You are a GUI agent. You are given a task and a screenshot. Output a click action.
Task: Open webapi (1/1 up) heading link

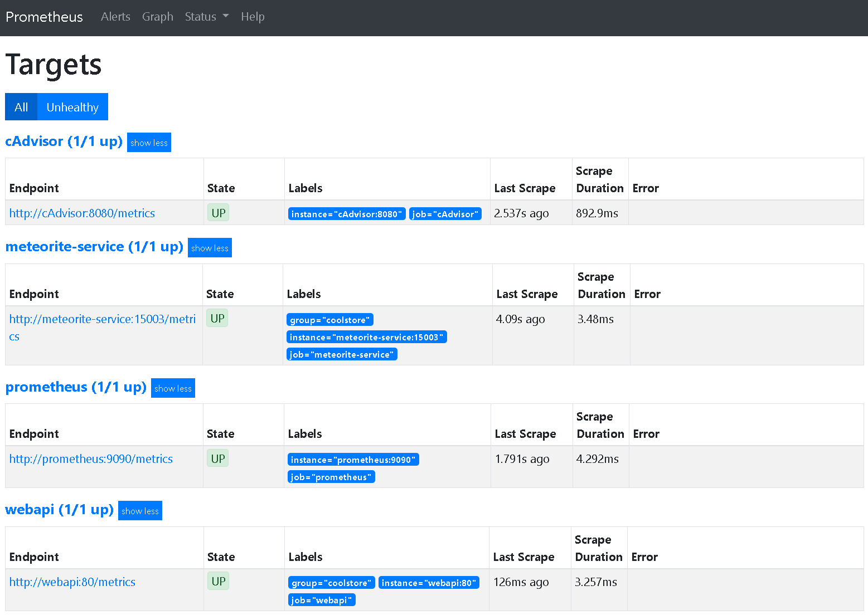[x=59, y=510]
